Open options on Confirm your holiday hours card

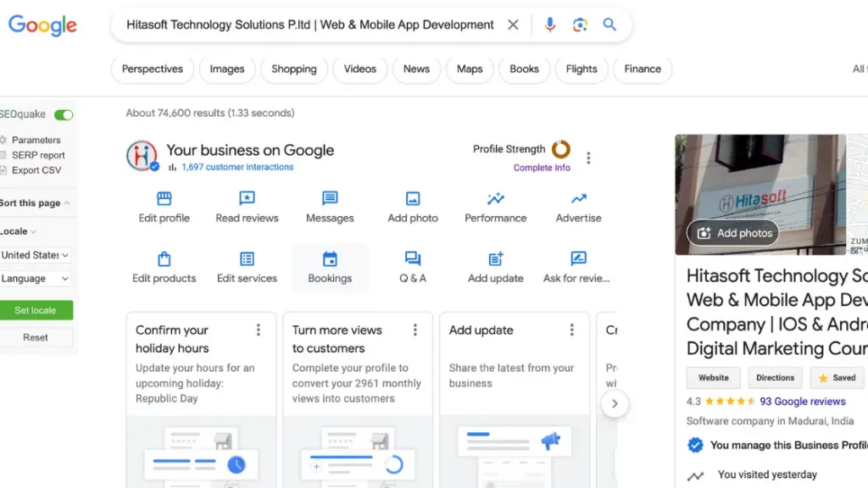pyautogui.click(x=258, y=330)
